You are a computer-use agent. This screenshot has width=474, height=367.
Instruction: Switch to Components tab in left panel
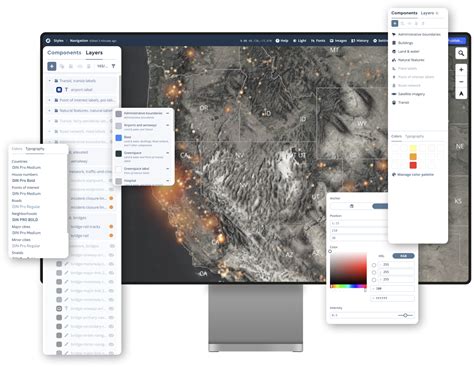64,53
